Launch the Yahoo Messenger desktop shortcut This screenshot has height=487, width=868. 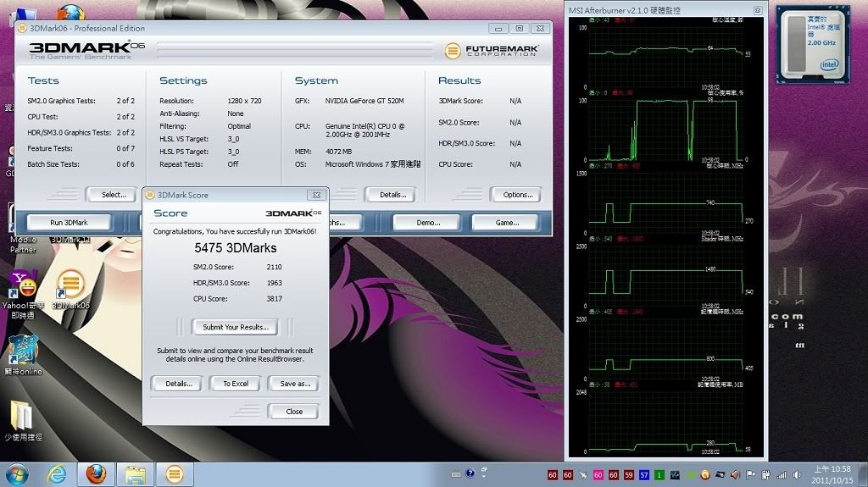pyautogui.click(x=22, y=286)
